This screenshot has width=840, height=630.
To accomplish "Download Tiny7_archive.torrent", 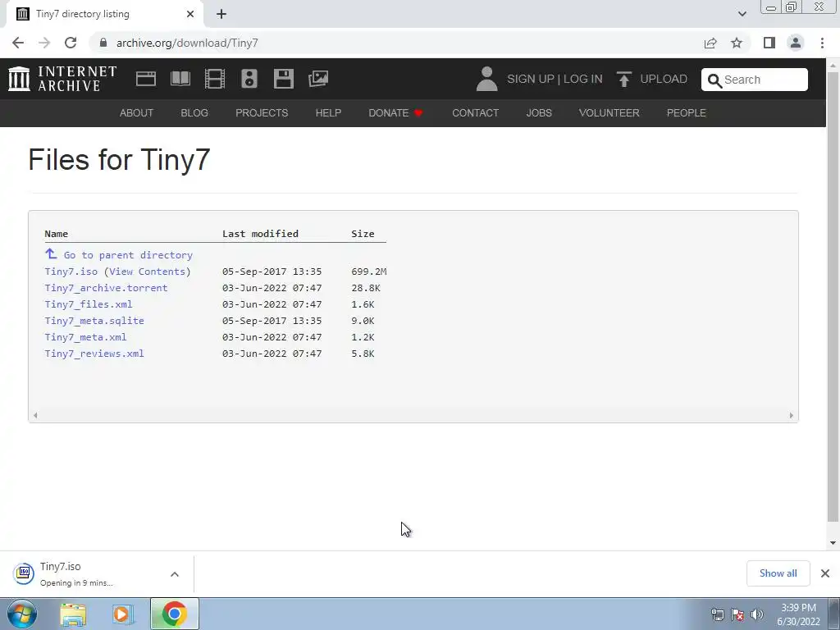I will click(x=106, y=288).
